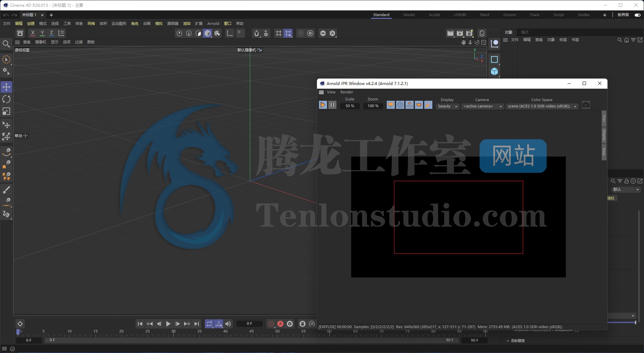Click the viewport maximize toggle icon
This screenshot has height=353, width=644.
(x=483, y=42)
